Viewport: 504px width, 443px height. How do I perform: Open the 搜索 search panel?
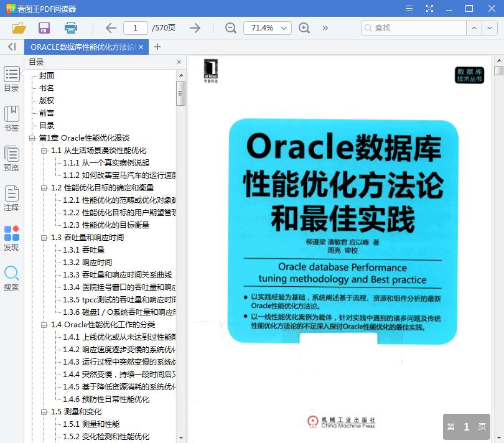click(12, 278)
